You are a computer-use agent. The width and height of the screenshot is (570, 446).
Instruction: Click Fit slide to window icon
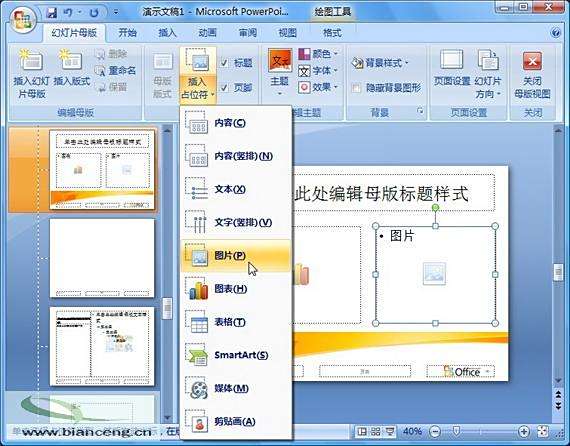542,431
